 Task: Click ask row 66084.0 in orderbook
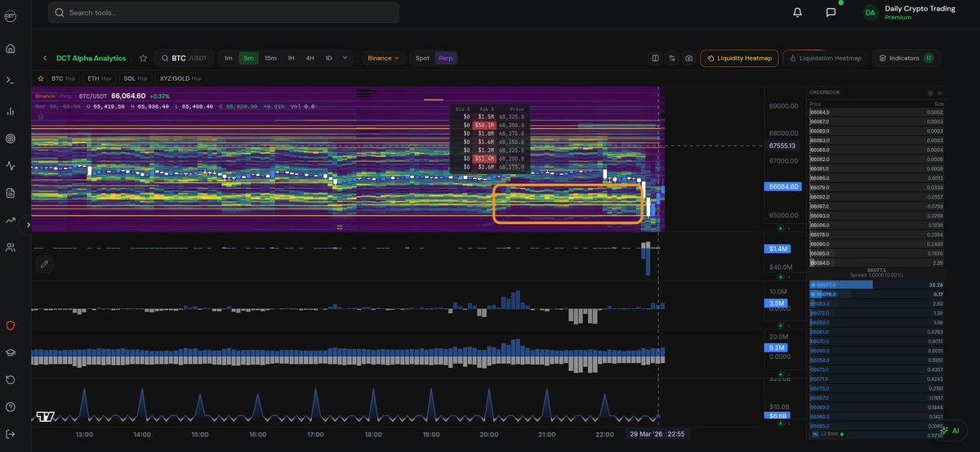click(x=876, y=112)
